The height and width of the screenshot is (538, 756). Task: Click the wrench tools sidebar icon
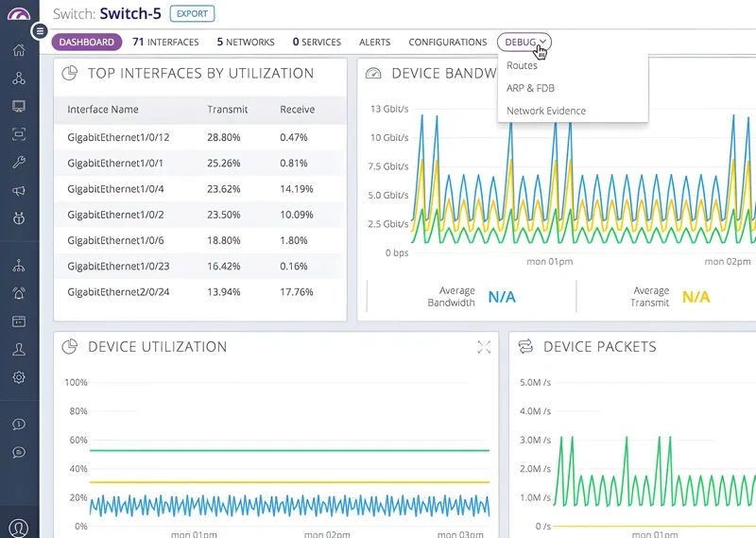(x=19, y=163)
